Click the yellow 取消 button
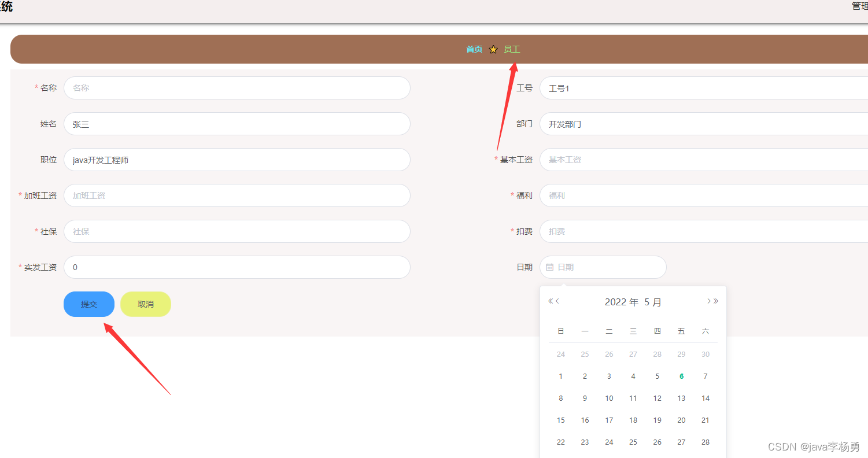868x458 pixels. (x=146, y=304)
